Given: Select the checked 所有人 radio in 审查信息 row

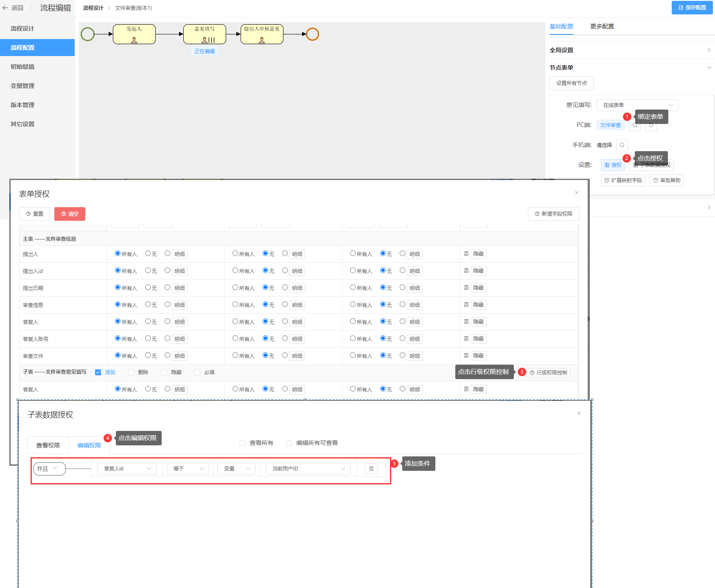Looking at the screenshot, I should [x=118, y=304].
